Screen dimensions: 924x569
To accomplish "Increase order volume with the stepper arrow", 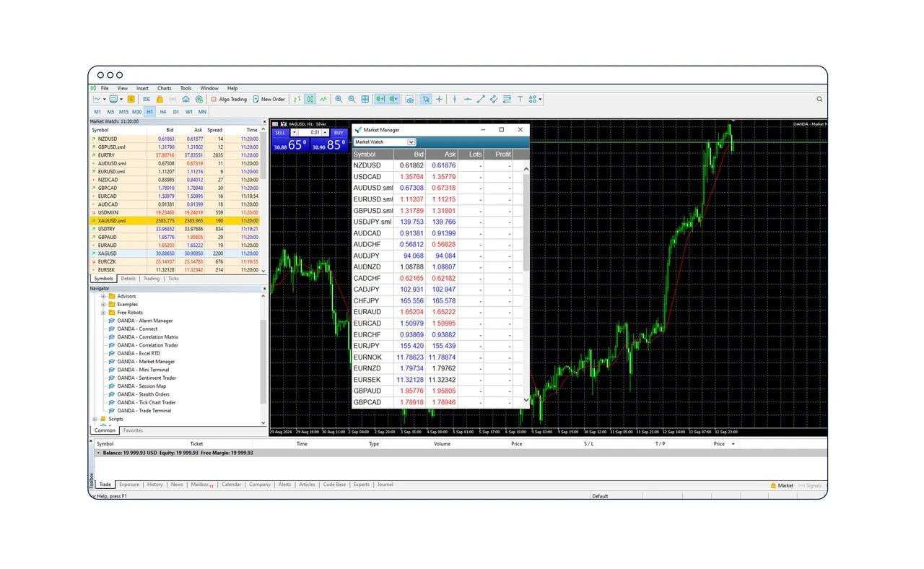I will 325,131.
